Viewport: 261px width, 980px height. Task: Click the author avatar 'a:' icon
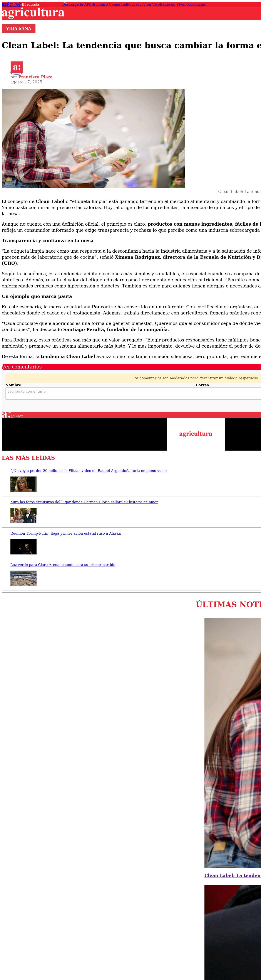[x=16, y=67]
